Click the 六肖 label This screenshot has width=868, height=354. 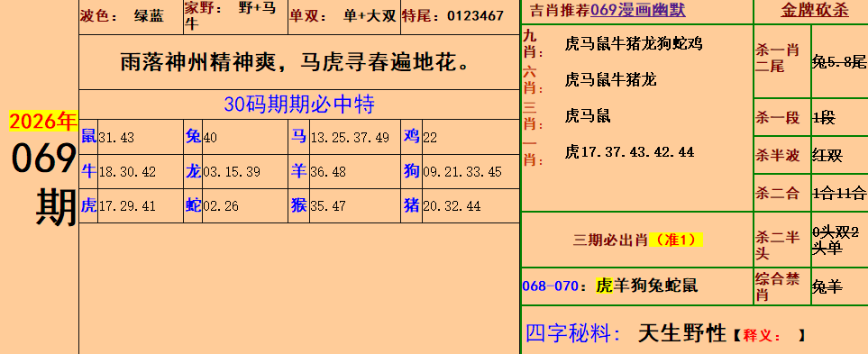point(533,80)
